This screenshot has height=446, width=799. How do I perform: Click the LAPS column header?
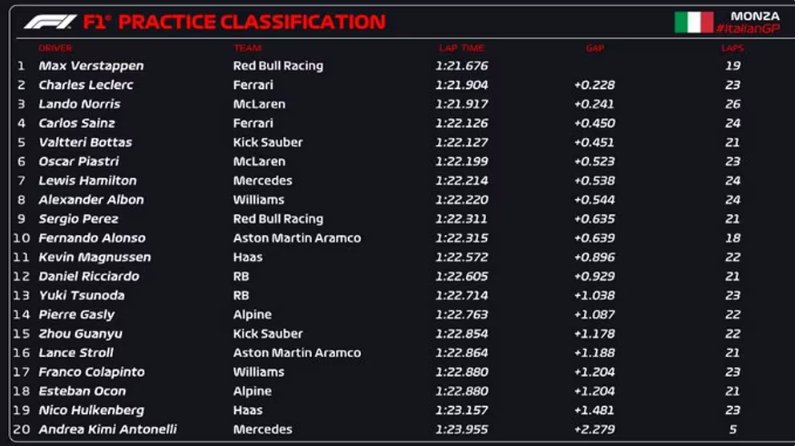click(732, 48)
